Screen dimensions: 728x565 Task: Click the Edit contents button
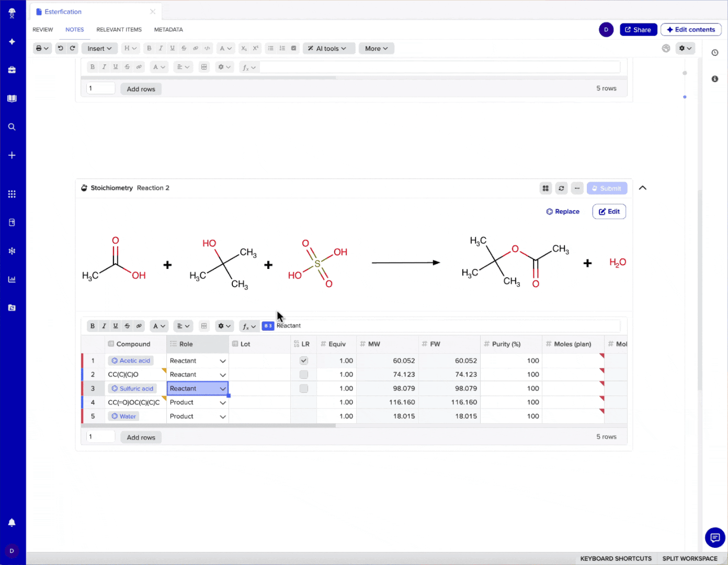(x=691, y=30)
